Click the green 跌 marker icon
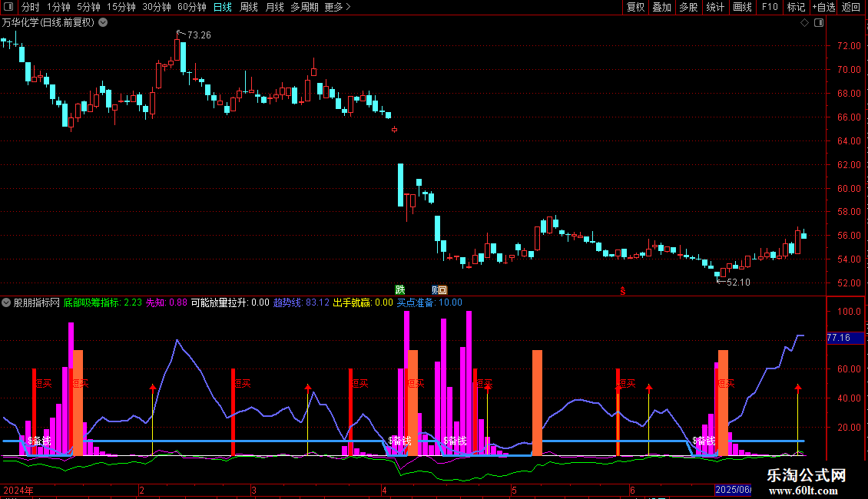This screenshot has height=499, width=868. tap(399, 290)
